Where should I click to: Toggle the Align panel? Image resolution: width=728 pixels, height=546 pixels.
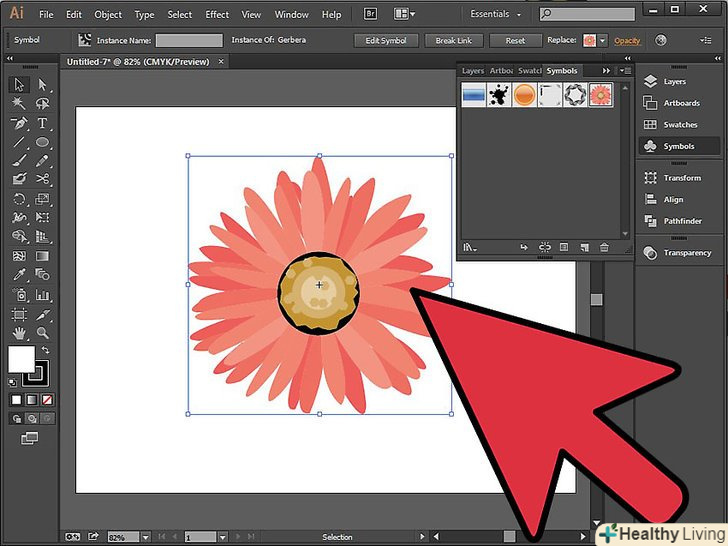[673, 200]
